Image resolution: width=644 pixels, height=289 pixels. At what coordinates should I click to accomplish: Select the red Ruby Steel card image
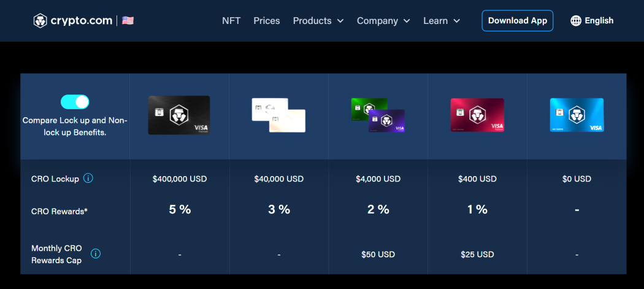pyautogui.click(x=477, y=115)
